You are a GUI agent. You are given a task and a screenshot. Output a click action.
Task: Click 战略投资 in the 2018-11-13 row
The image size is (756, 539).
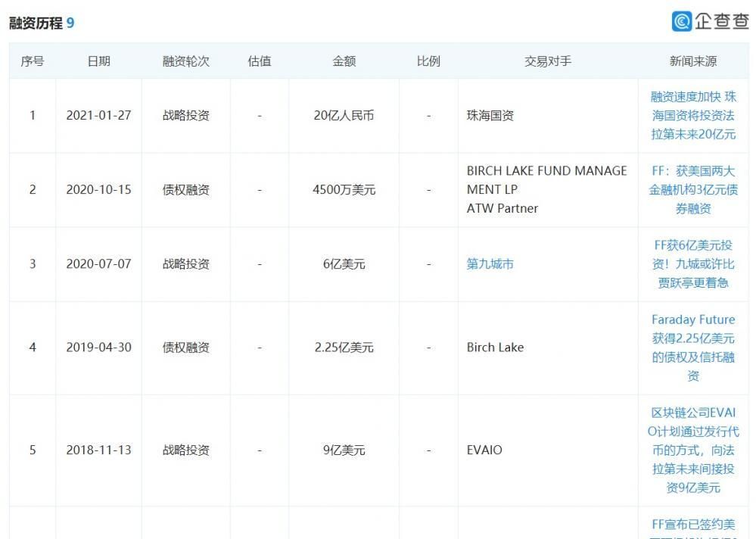[x=186, y=450]
